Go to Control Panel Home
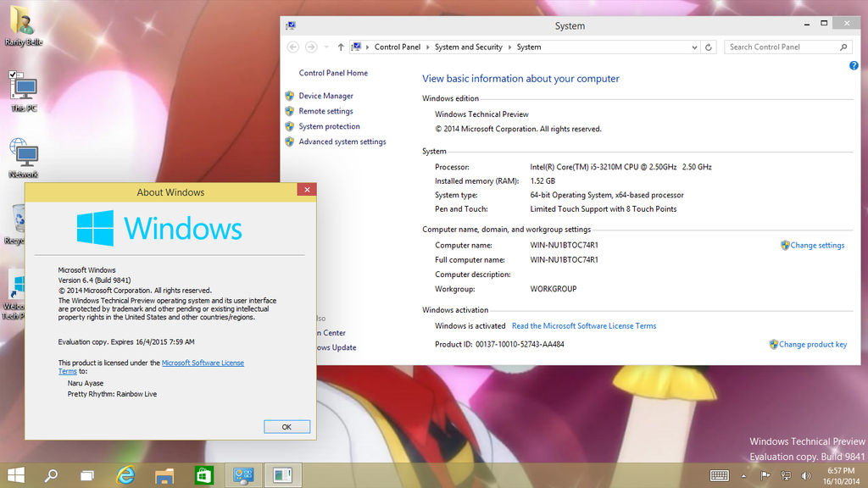This screenshot has height=488, width=868. [x=333, y=73]
